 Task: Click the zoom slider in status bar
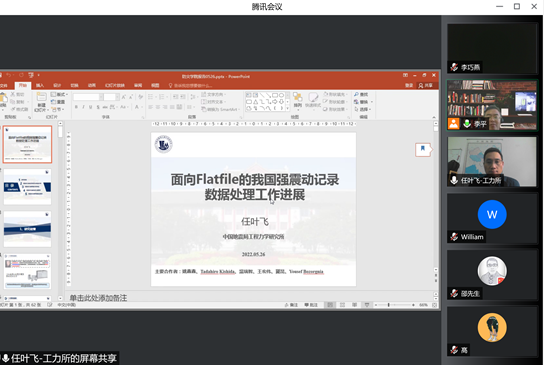(394, 305)
